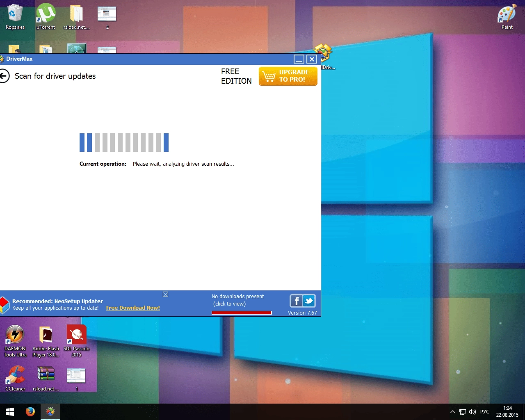
Task: Select the rsload.net WinRAR archive icon
Action: pyautogui.click(x=46, y=378)
